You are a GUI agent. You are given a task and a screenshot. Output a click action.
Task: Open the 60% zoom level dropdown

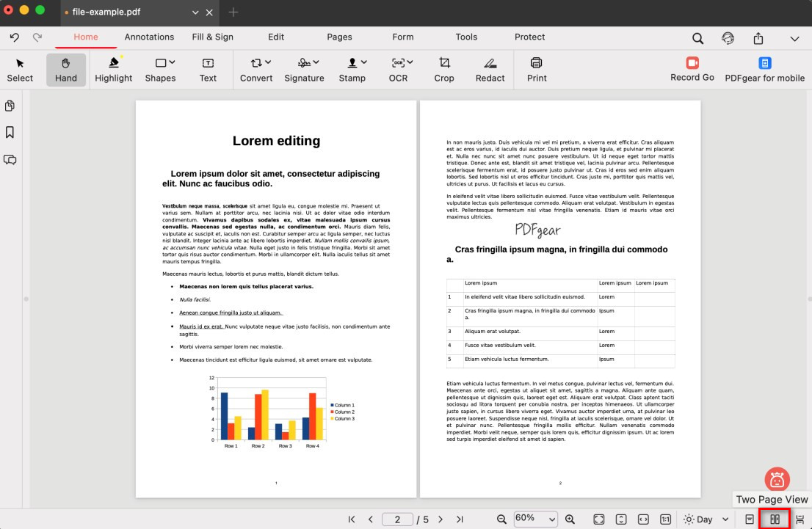[x=536, y=519]
